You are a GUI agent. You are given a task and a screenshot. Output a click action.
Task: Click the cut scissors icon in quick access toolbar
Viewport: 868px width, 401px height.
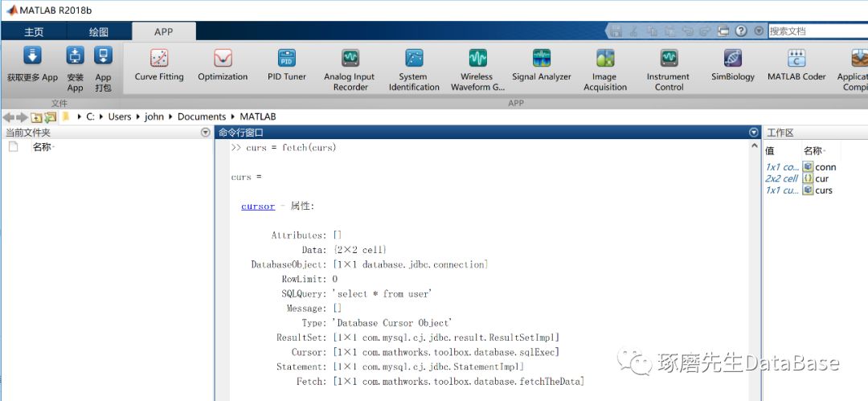click(634, 31)
